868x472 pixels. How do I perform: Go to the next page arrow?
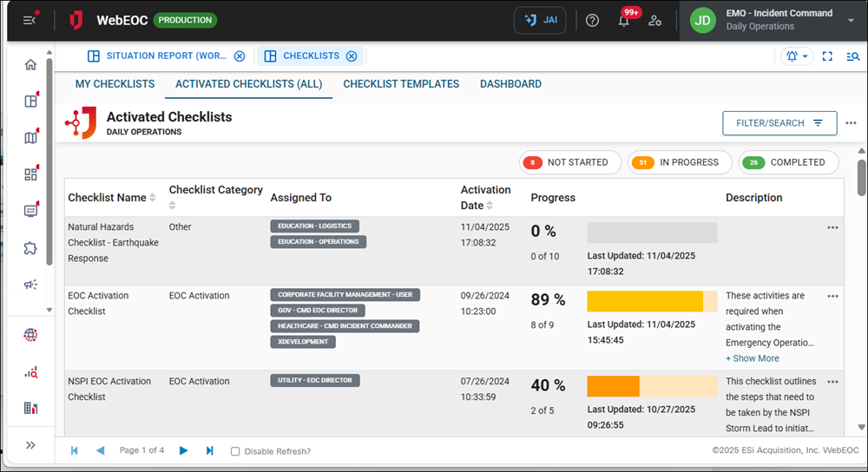[183, 450]
